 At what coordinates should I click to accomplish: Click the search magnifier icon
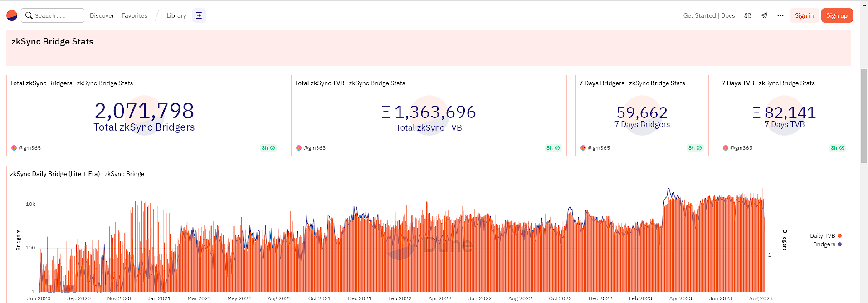click(29, 15)
